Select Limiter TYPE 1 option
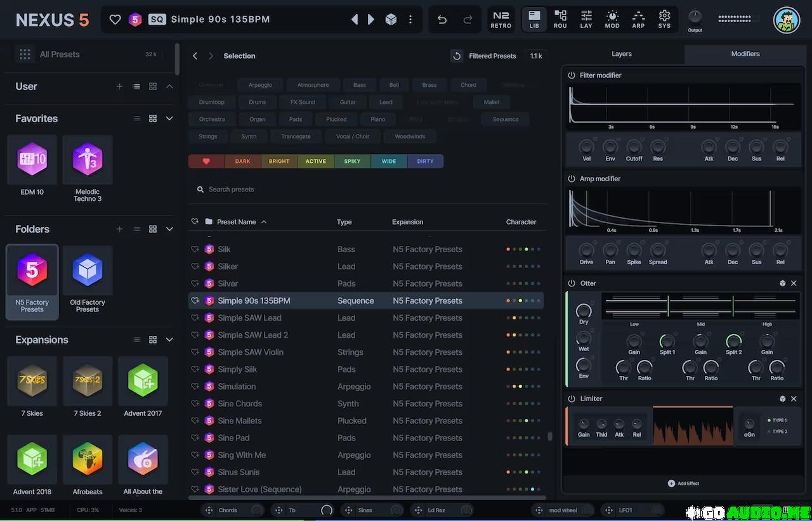Image resolution: width=812 pixels, height=521 pixels. coord(777,420)
